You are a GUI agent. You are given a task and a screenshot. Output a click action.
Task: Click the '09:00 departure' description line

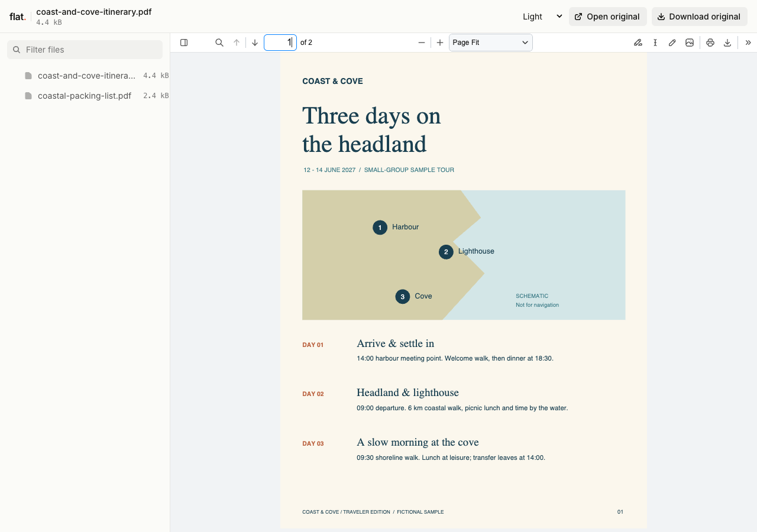coord(462,408)
